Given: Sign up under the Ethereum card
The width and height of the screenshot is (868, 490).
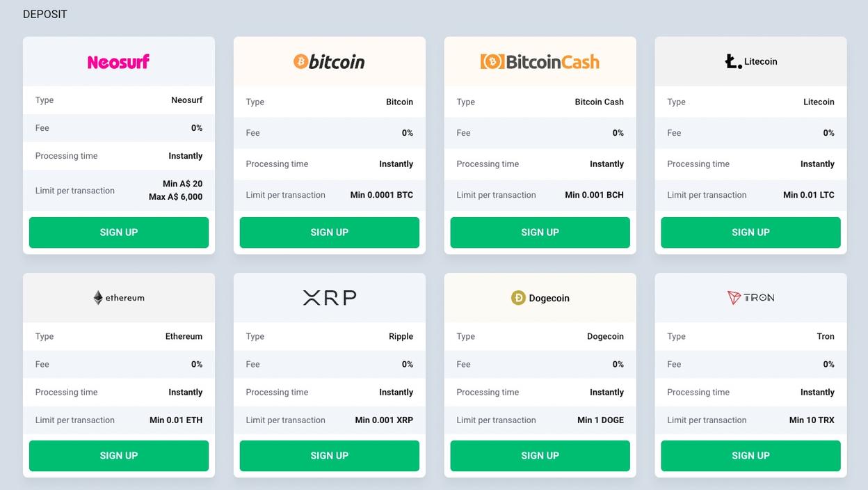Looking at the screenshot, I should pyautogui.click(x=119, y=456).
